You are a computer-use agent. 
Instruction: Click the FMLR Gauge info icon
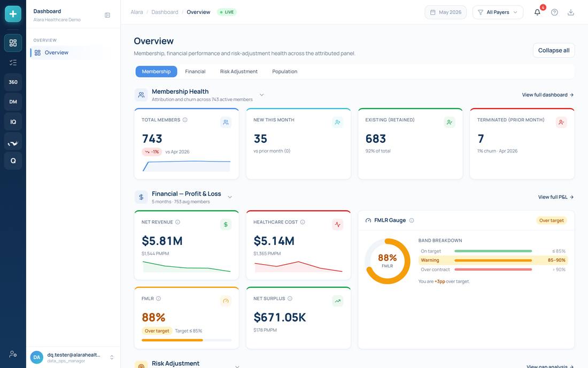(412, 220)
